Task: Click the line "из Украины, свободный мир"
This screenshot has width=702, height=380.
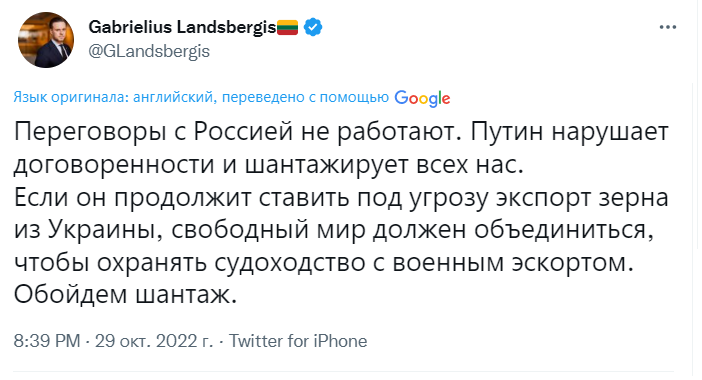Action: [334, 230]
